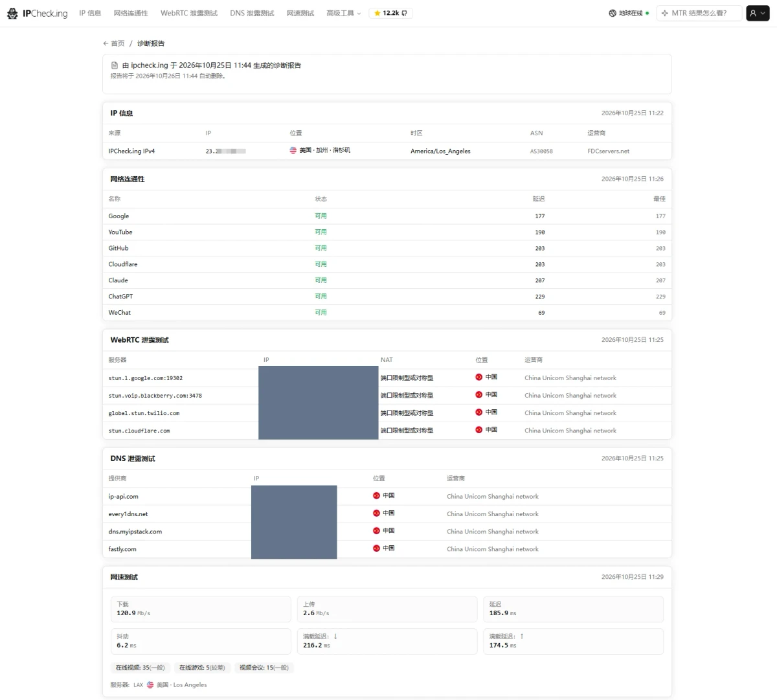
Task: Click the 视频会议: 15(一般) badge
Action: (x=264, y=668)
